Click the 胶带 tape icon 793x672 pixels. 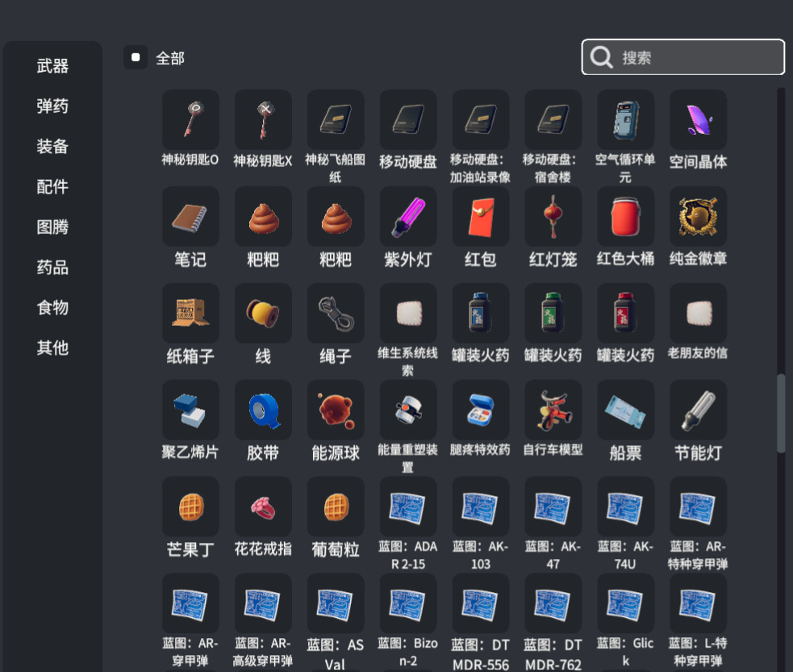(x=262, y=409)
